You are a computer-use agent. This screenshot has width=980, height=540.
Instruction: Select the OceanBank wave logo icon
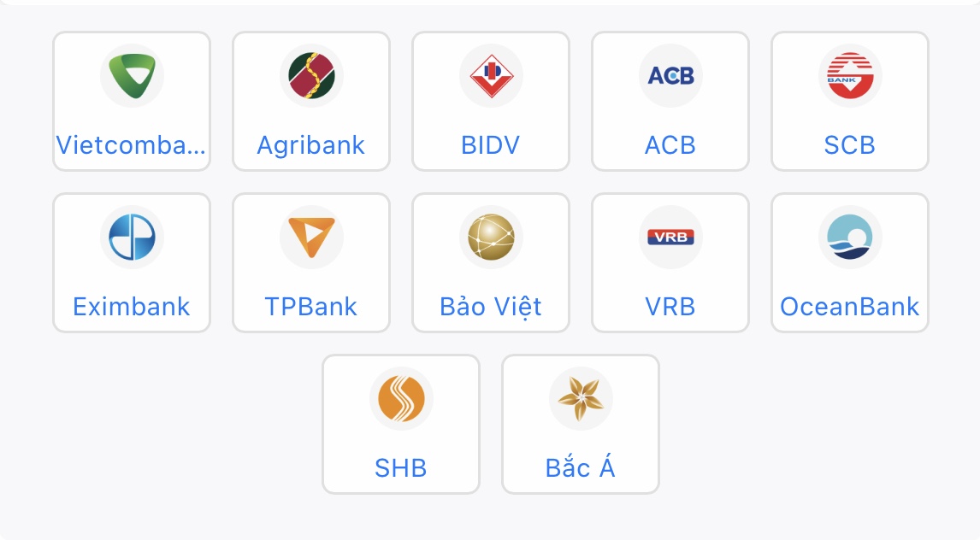point(850,237)
